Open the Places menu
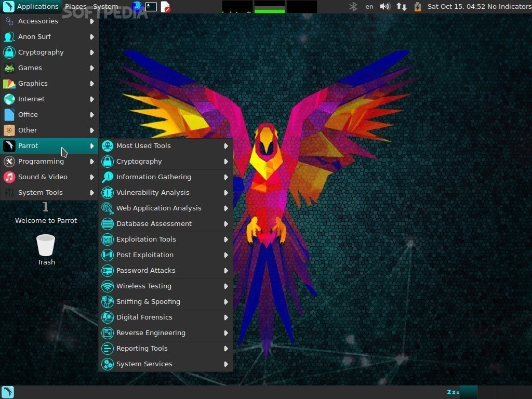The height and width of the screenshot is (399, 532). coord(75,6)
